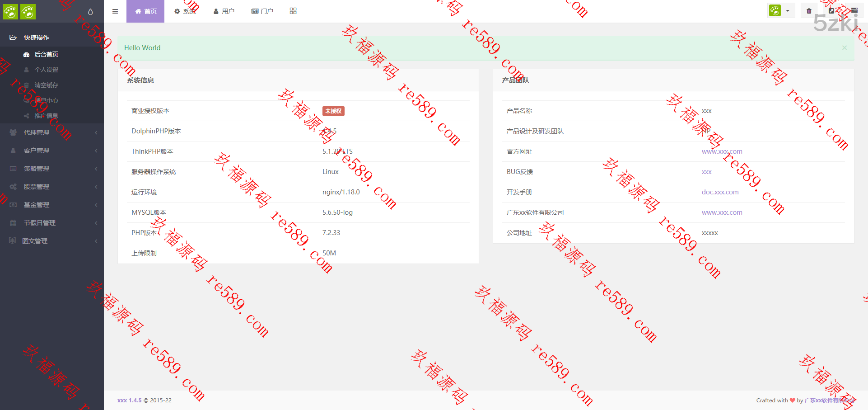868x410 pixels.
Task: Click the 5.6.50-log MySQL version value
Action: click(x=337, y=212)
